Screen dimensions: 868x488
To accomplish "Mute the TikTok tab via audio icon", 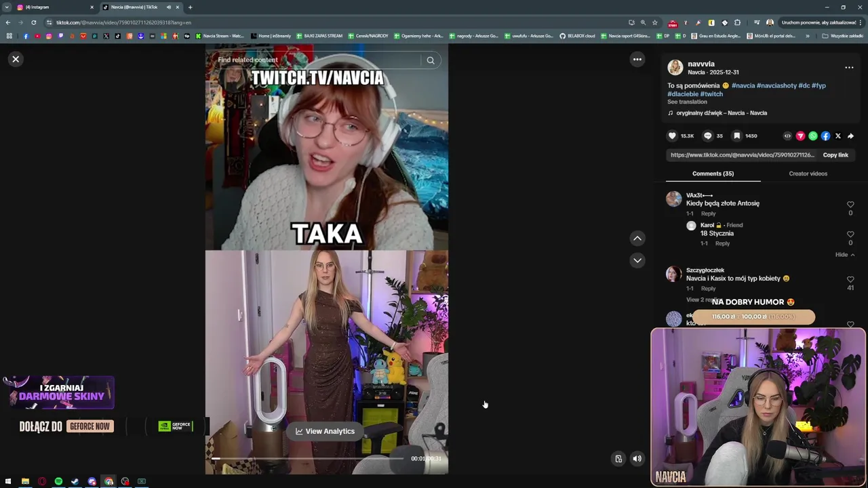I will click(169, 7).
